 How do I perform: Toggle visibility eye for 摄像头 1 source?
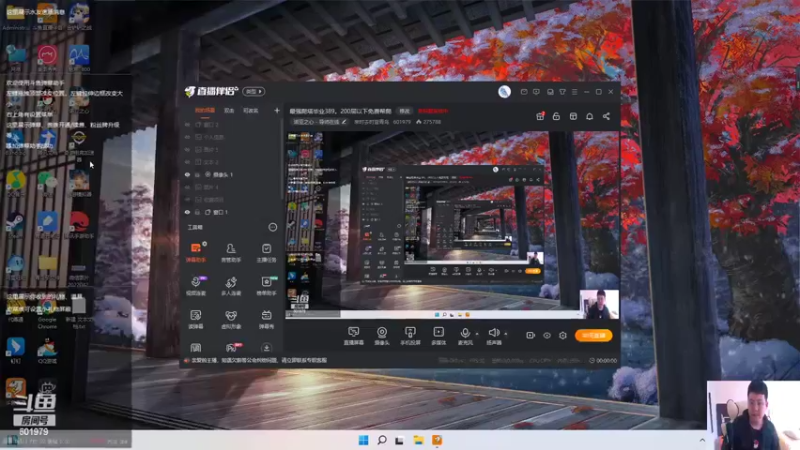187,174
